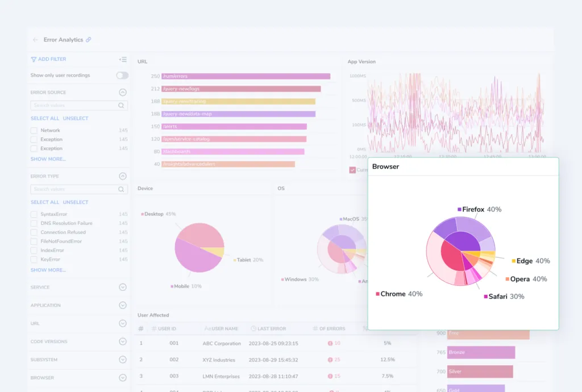Click the Firefox purple legend swatch
This screenshot has width=582, height=392.
coord(459,210)
